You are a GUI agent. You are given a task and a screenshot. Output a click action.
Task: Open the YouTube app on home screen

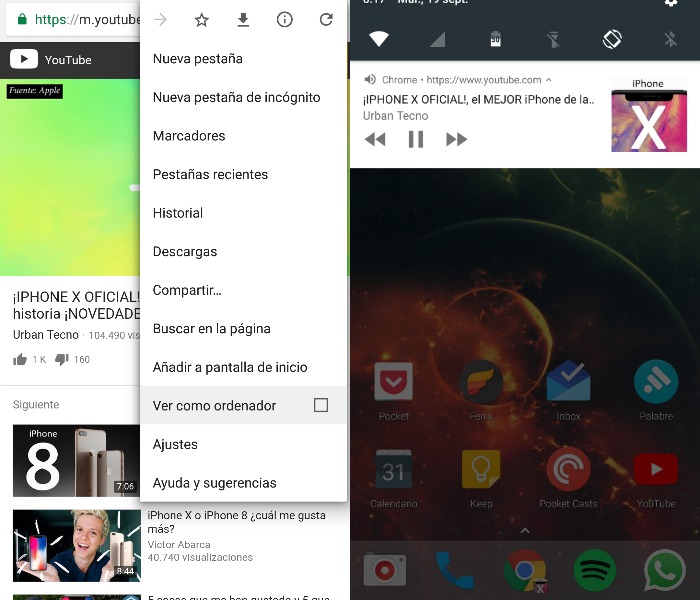(x=656, y=479)
